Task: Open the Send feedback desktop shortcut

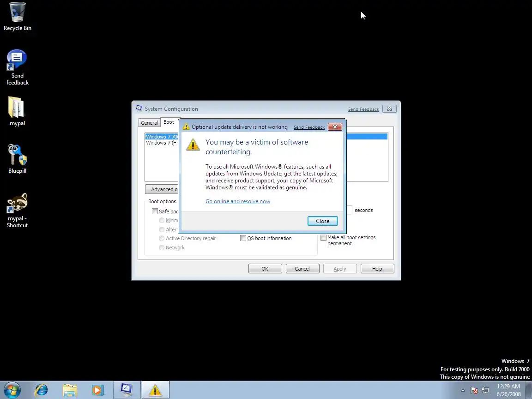Action: point(17,67)
